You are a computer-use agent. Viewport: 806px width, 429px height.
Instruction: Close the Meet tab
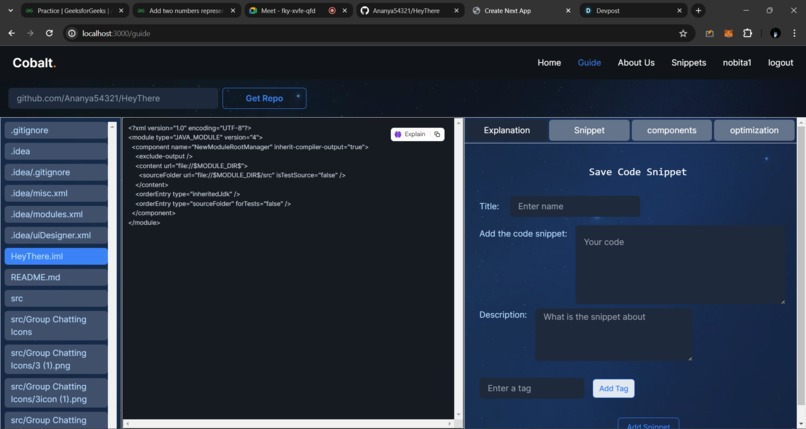point(344,10)
